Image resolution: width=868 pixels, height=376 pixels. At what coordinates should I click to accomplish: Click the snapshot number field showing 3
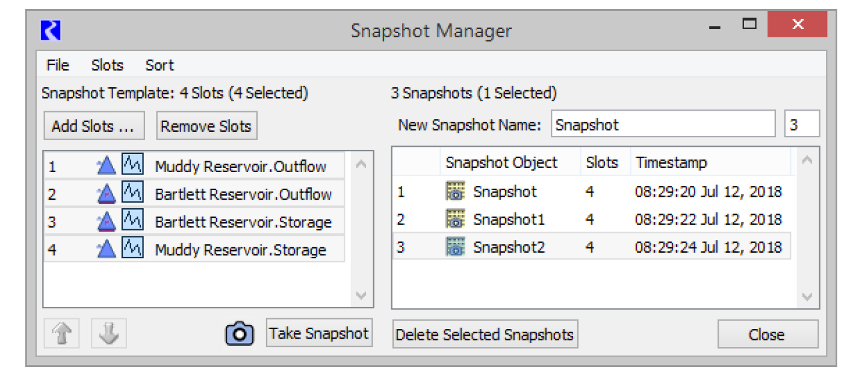802,125
